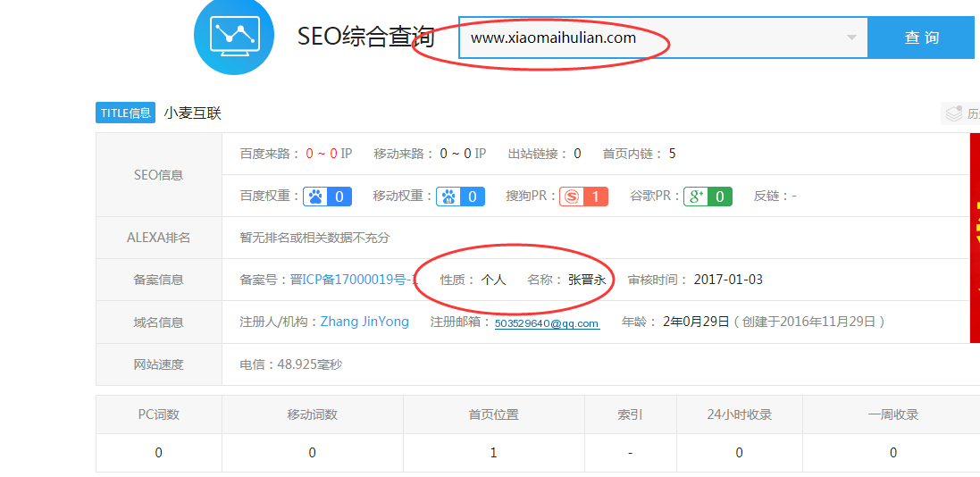Image resolution: width=980 pixels, height=477 pixels.
Task: Click the 出站链接 label
Action: tap(538, 154)
